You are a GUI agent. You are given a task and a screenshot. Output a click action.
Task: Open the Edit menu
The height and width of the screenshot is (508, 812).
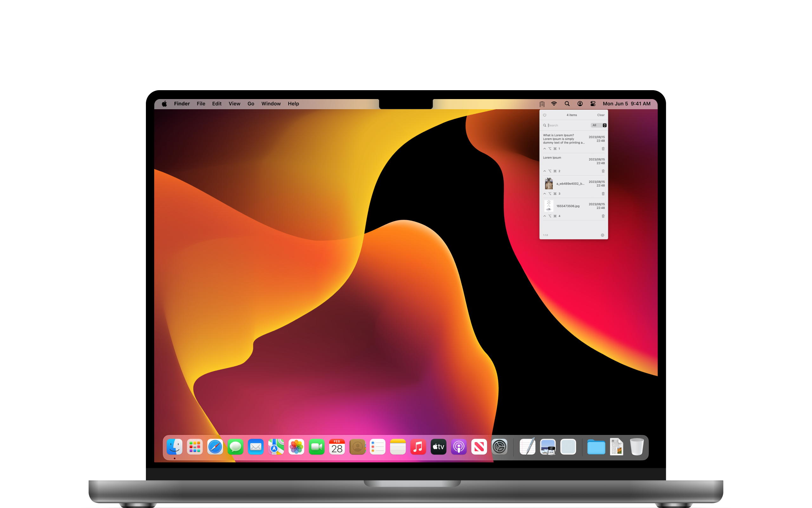(x=217, y=104)
